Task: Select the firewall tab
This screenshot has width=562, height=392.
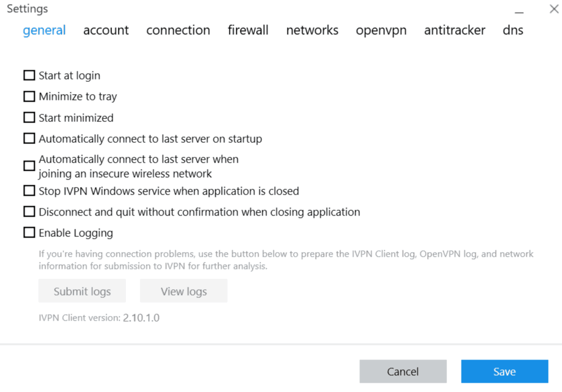Action: (x=248, y=30)
